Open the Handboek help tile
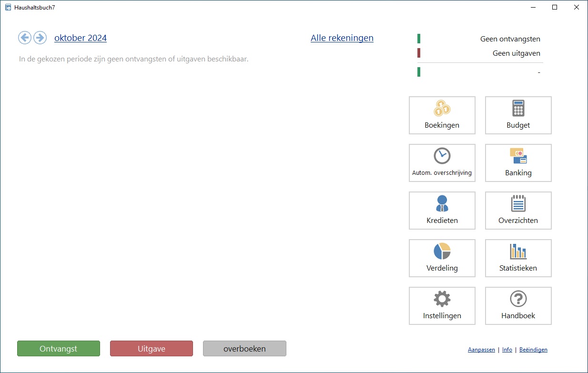This screenshot has width=588, height=373. pos(518,306)
